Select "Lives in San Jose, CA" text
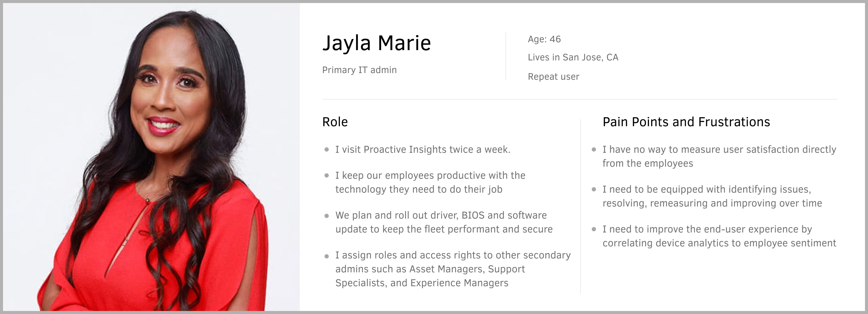Viewport: 868px width, 314px height. pyautogui.click(x=573, y=57)
